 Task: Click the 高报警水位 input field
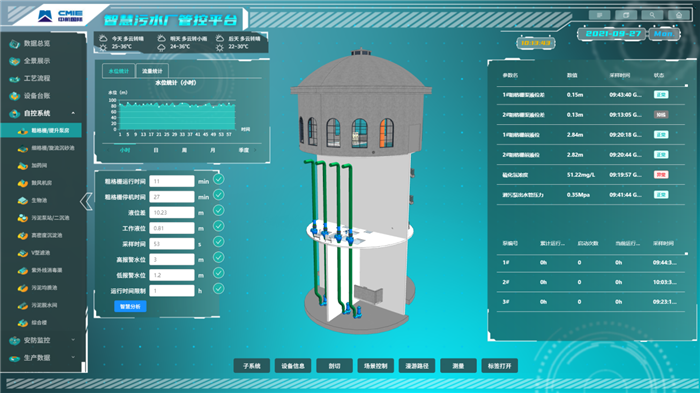pos(172,259)
